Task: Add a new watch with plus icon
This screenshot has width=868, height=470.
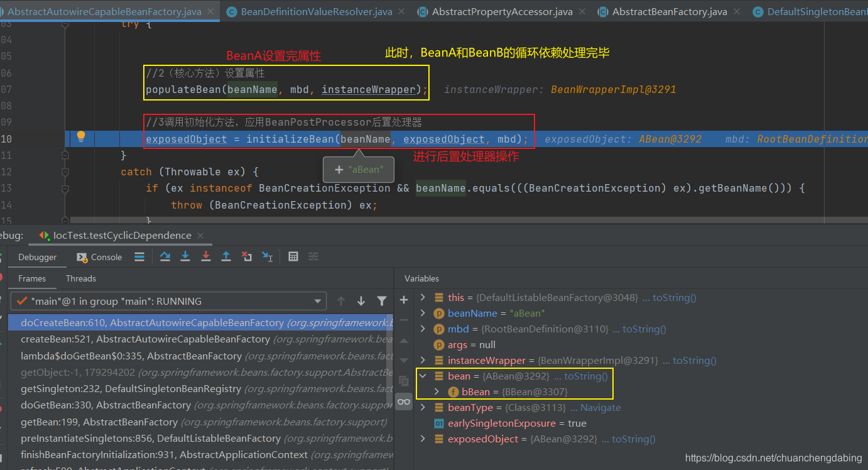Action: point(404,300)
